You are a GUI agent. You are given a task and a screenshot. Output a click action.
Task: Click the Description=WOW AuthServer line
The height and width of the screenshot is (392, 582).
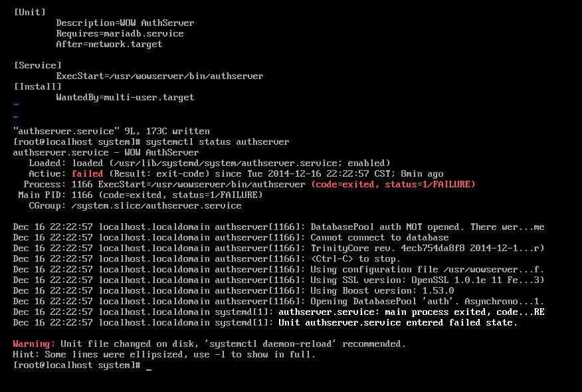pyautogui.click(x=125, y=23)
